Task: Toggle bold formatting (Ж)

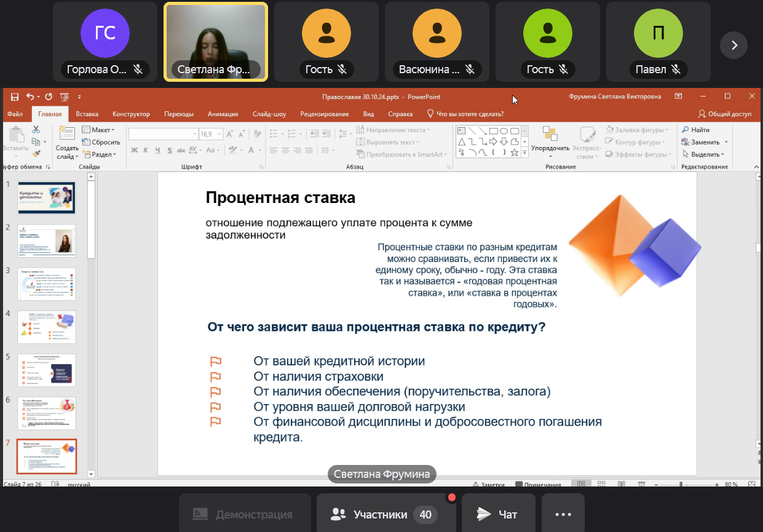Action: pyautogui.click(x=134, y=150)
